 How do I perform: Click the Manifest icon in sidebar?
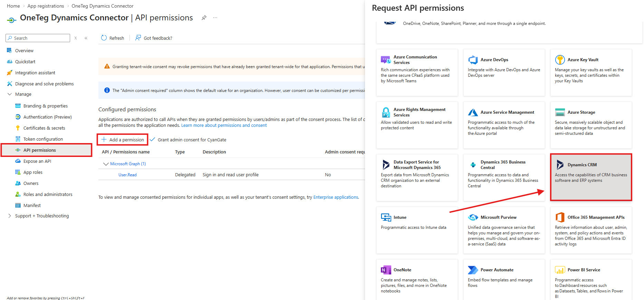pos(18,205)
